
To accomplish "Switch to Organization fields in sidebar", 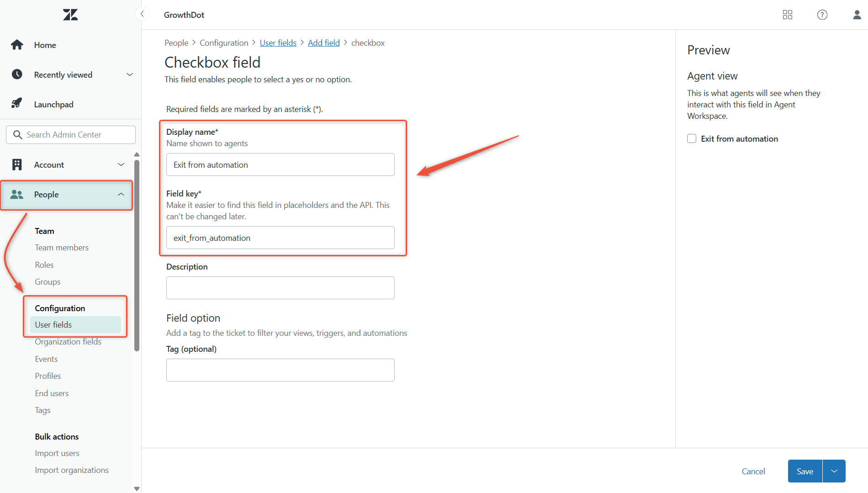I will 68,341.
